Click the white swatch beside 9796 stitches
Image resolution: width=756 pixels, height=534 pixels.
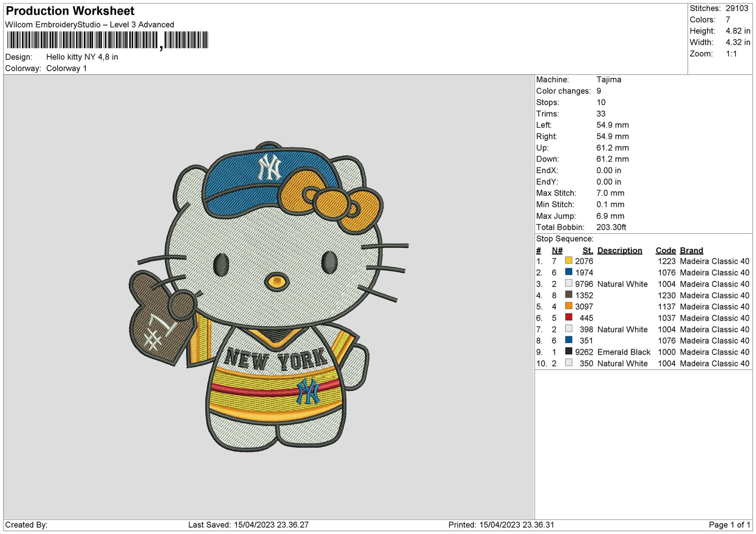click(569, 283)
